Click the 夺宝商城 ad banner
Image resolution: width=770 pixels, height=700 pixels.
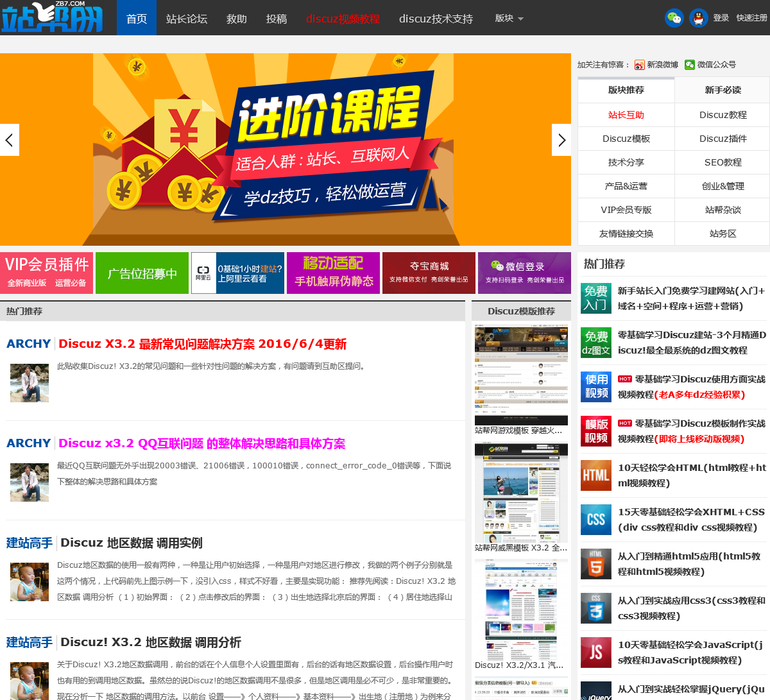pos(429,273)
